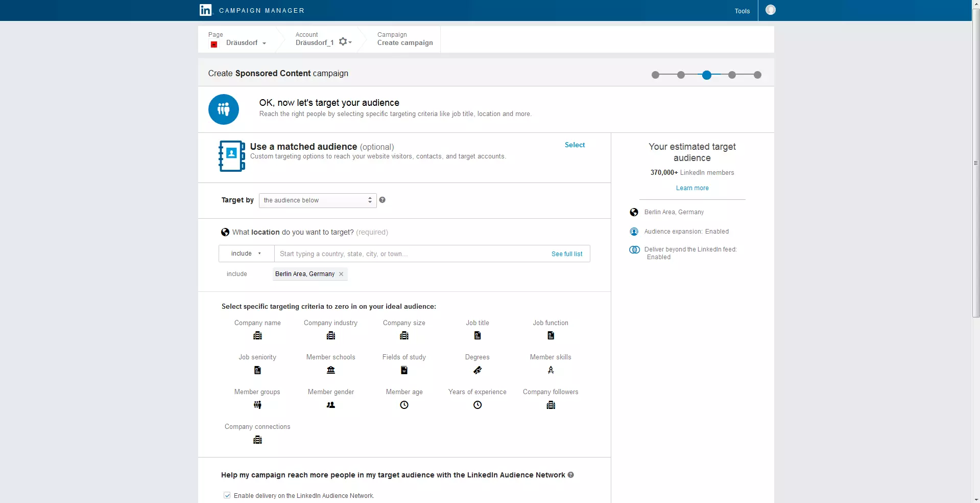Viewport: 980px width, 503px height.
Task: Click the Member groups people icon
Action: pyautogui.click(x=257, y=405)
